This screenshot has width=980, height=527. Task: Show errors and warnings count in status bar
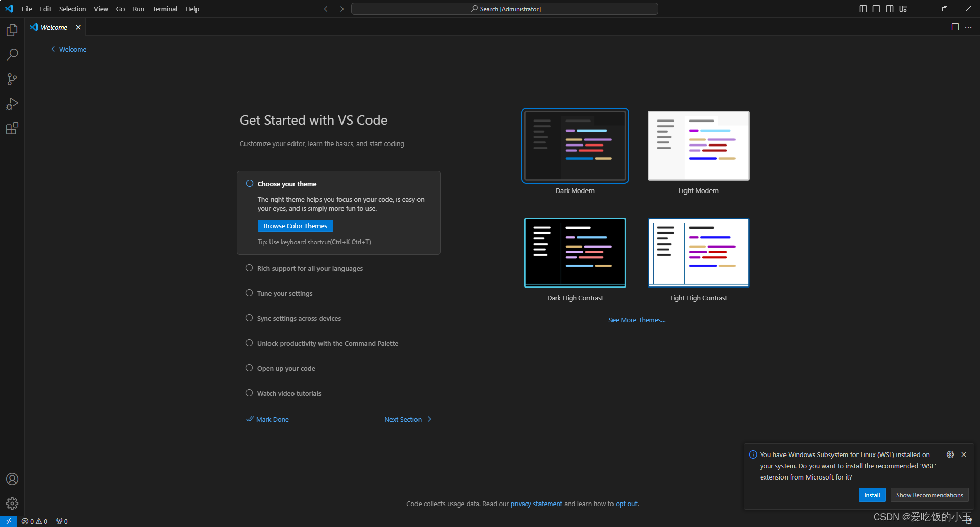click(35, 521)
